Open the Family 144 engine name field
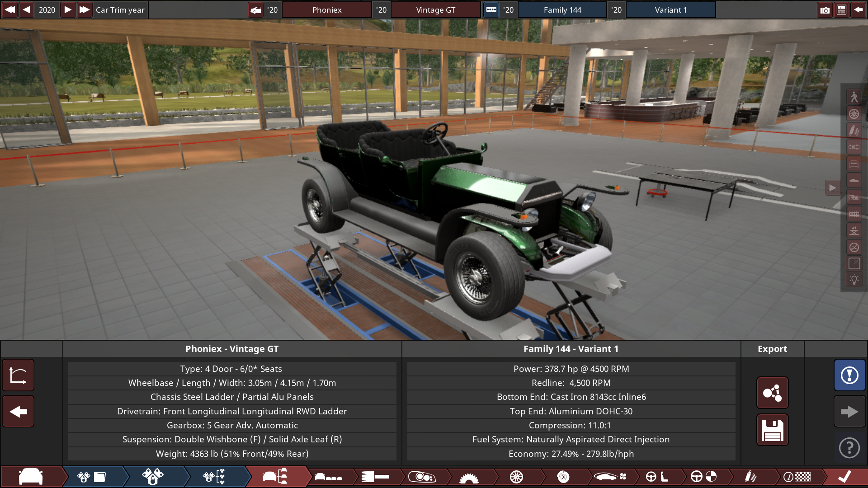The width and height of the screenshot is (868, 488). click(x=562, y=10)
